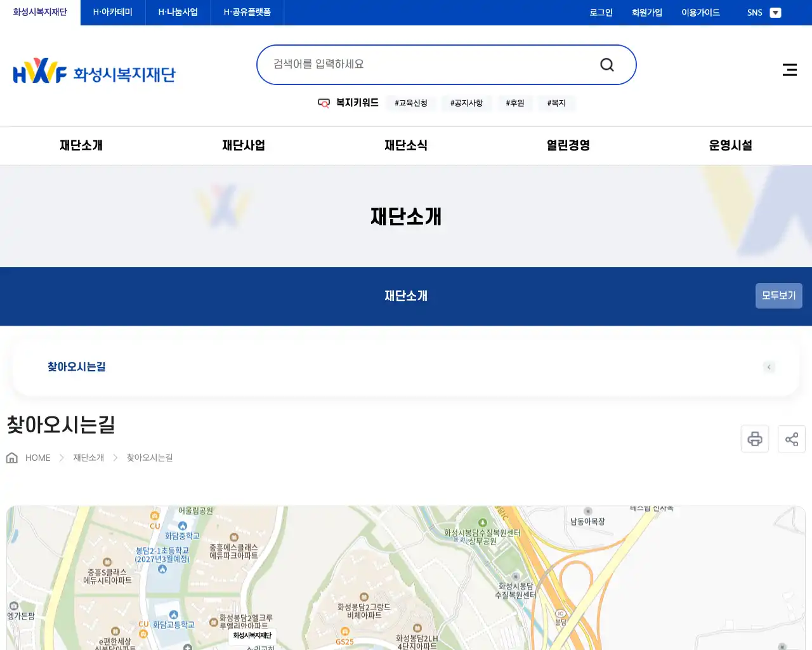Select the #교육신청 keyword tag
This screenshot has height=650, width=812.
point(410,103)
